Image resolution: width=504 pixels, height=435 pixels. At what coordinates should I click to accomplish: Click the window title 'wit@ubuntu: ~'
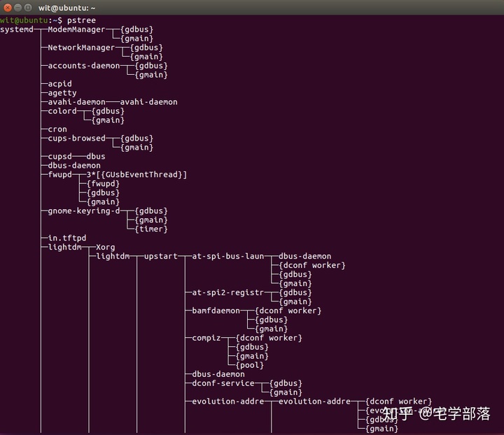(67, 8)
